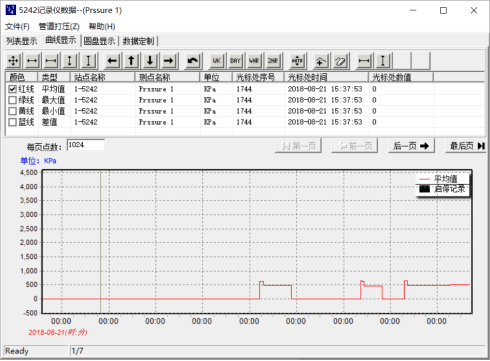The height and width of the screenshot is (361, 490).
Task: Open the 文件(F) menu
Action: (17, 26)
